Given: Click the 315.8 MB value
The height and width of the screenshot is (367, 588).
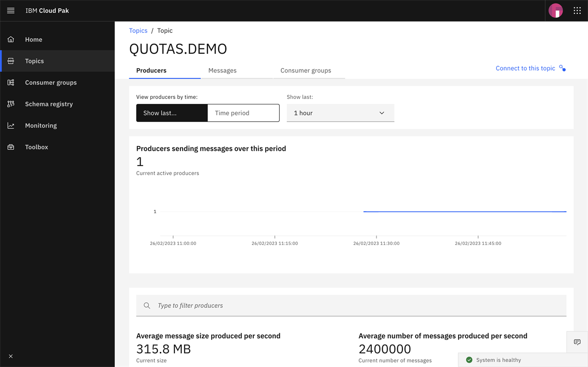Looking at the screenshot, I should click(x=164, y=349).
